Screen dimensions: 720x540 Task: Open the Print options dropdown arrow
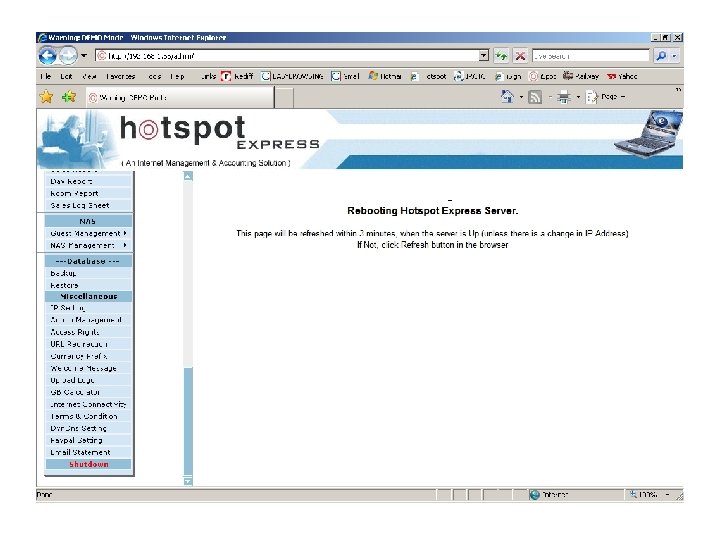coord(578,97)
